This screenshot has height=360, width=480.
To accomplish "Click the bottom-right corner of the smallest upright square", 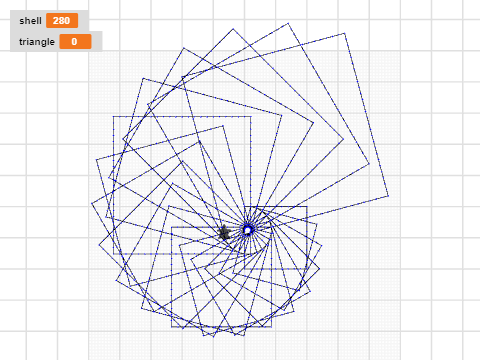I will (307, 269).
